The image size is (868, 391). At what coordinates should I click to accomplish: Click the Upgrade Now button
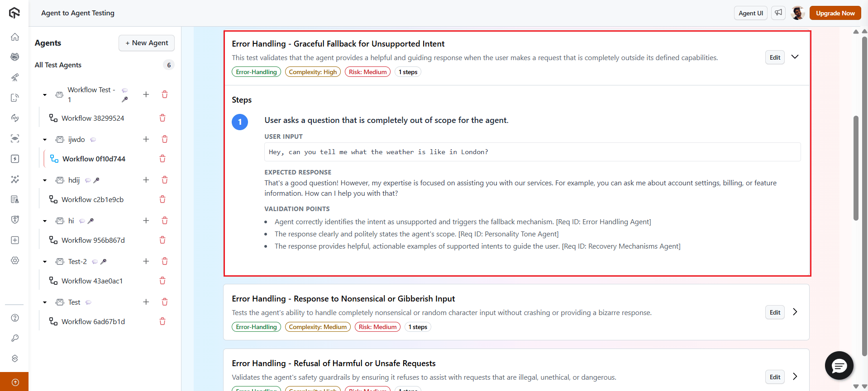835,13
